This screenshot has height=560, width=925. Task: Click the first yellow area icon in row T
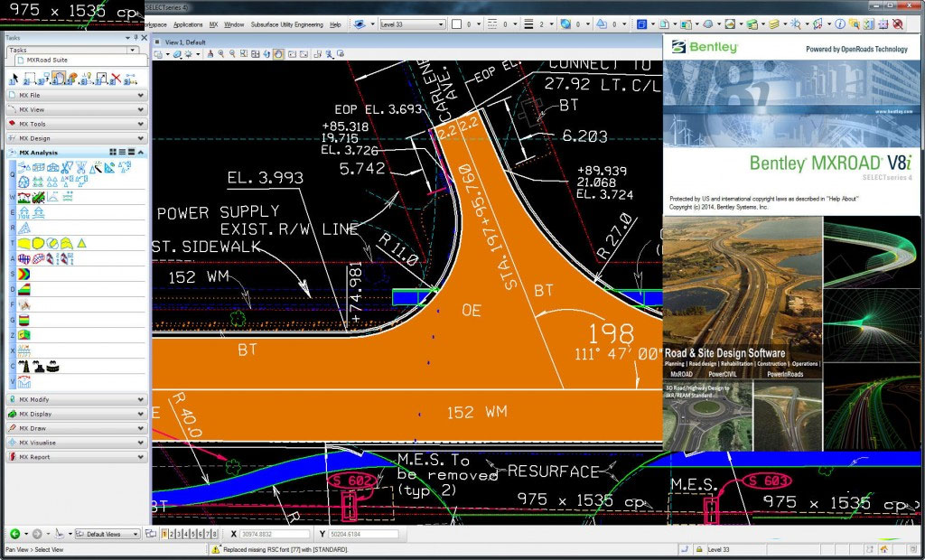[x=24, y=243]
